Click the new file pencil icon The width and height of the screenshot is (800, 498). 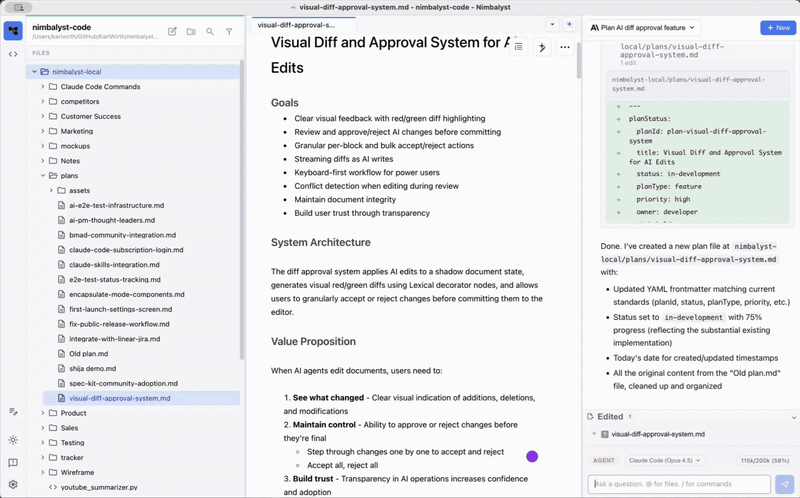click(172, 32)
